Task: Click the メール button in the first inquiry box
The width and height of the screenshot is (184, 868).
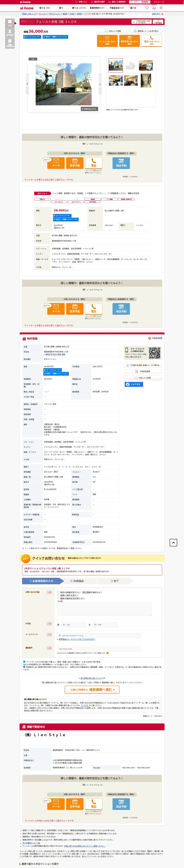Action: [x=56, y=163]
